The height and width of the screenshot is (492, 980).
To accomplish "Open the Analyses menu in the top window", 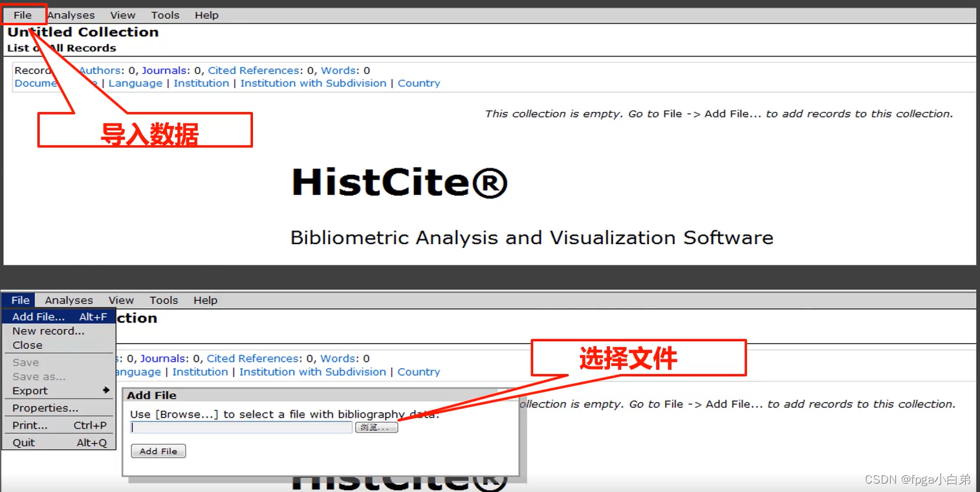I will pos(71,15).
